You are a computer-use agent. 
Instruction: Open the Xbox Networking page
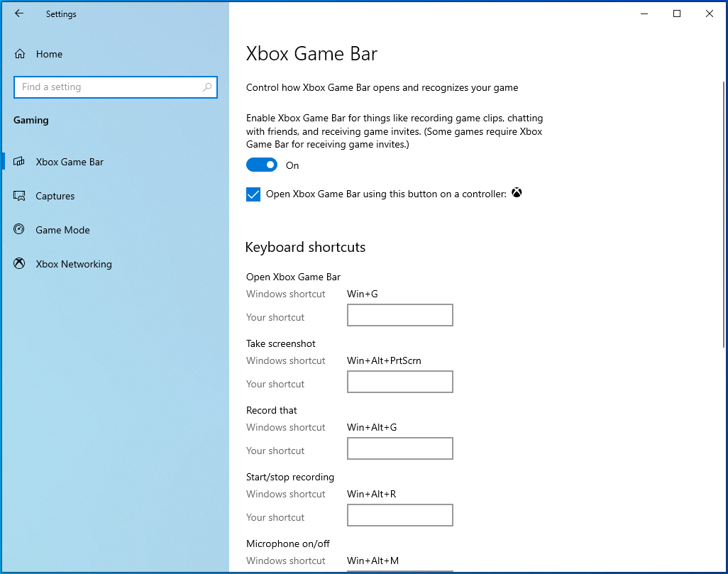tap(74, 264)
